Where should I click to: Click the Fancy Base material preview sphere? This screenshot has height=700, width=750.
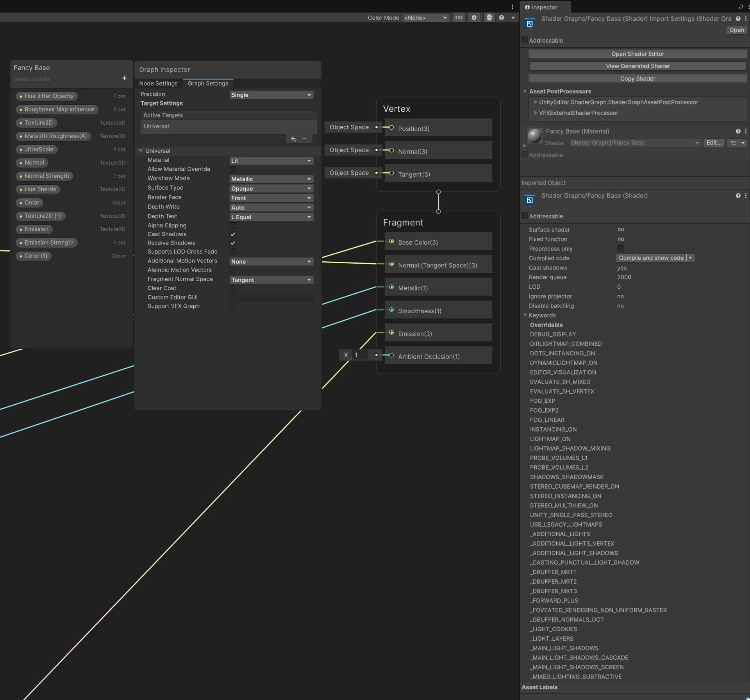pos(534,136)
